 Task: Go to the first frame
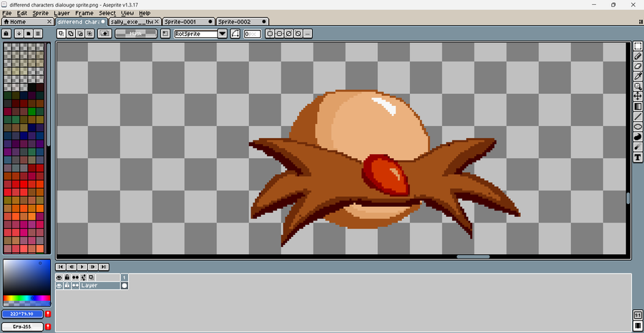click(x=62, y=267)
